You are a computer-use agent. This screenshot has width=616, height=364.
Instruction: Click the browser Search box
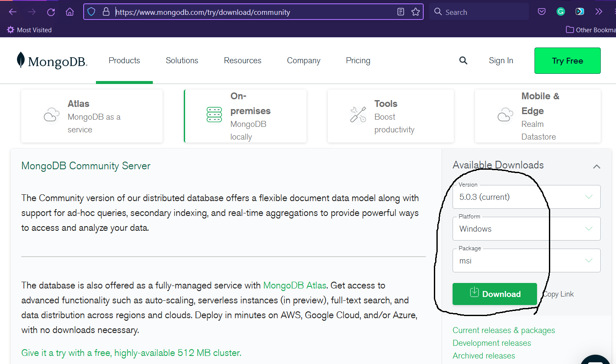479,12
